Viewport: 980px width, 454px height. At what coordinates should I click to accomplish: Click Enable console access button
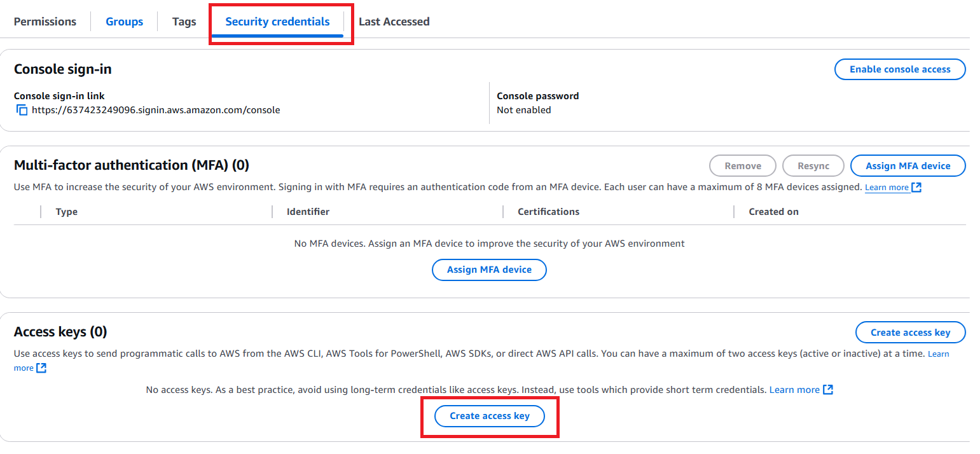[x=900, y=69]
